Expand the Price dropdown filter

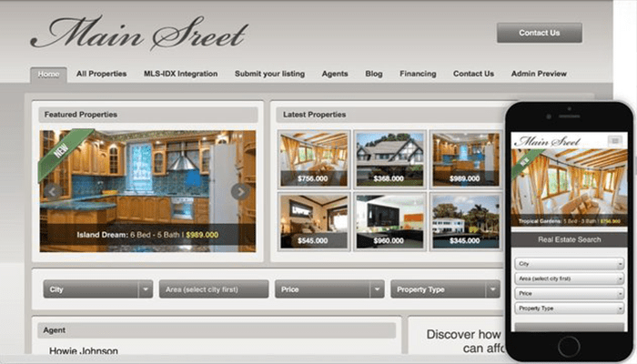point(330,289)
